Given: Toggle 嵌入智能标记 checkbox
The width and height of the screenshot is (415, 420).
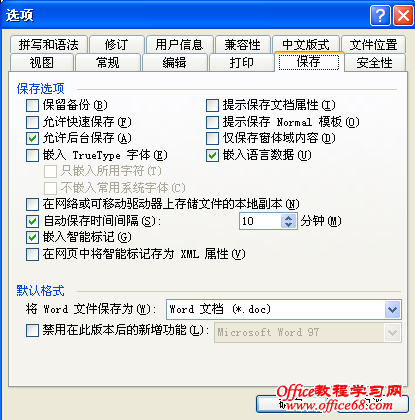Looking at the screenshot, I should coord(32,238).
